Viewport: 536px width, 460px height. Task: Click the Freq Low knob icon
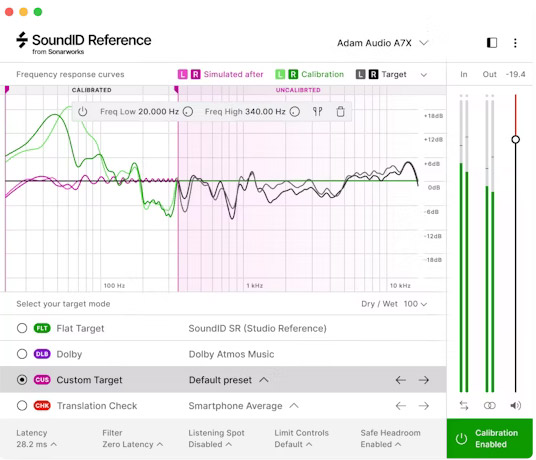[188, 111]
